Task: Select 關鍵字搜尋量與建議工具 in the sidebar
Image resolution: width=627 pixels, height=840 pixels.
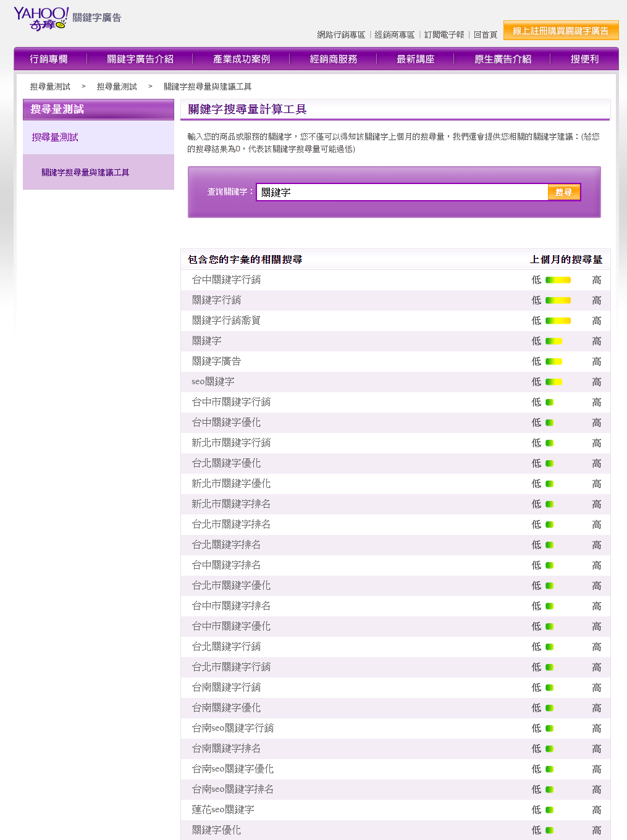Action: coord(85,172)
